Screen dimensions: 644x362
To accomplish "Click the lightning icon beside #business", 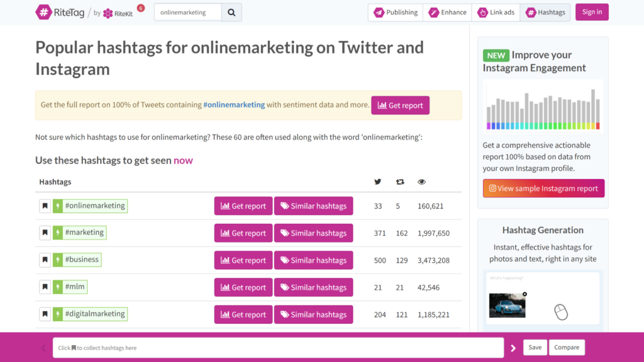I will pos(58,260).
